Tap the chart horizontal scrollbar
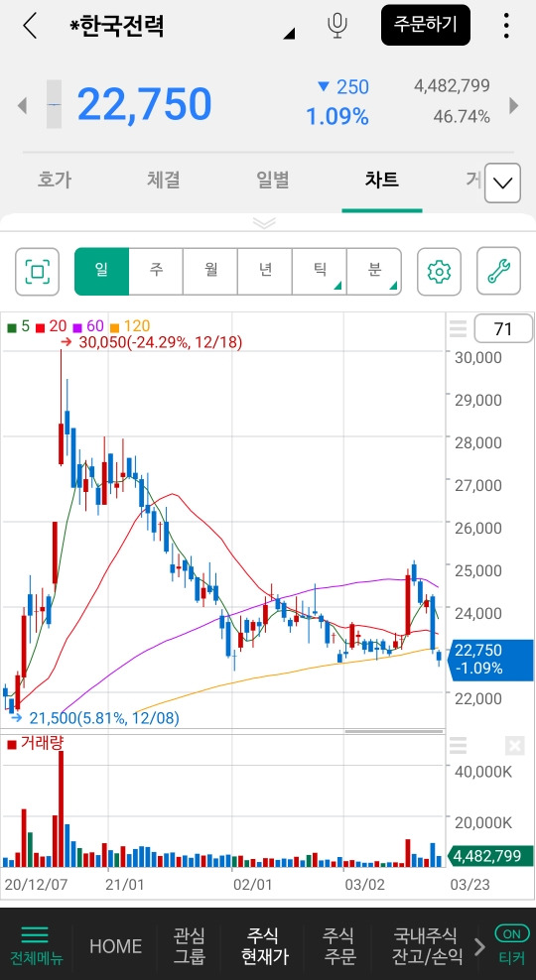Image resolution: width=536 pixels, height=980 pixels. click(x=394, y=731)
